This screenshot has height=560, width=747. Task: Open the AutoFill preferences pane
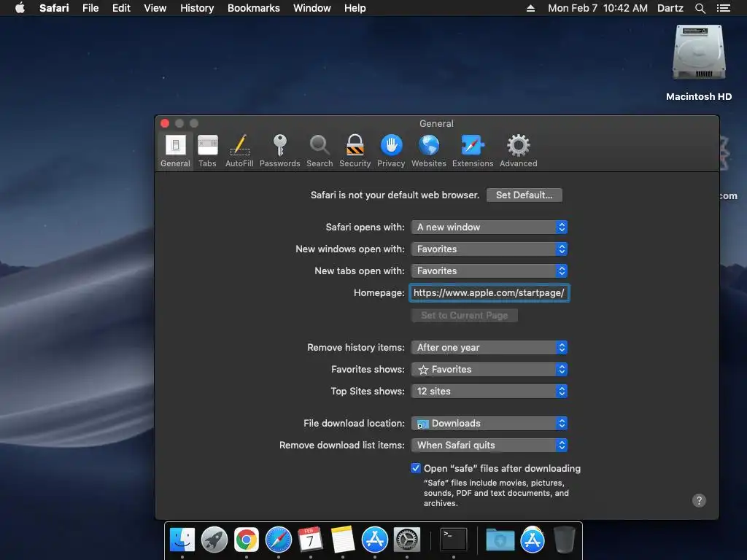[239, 151]
